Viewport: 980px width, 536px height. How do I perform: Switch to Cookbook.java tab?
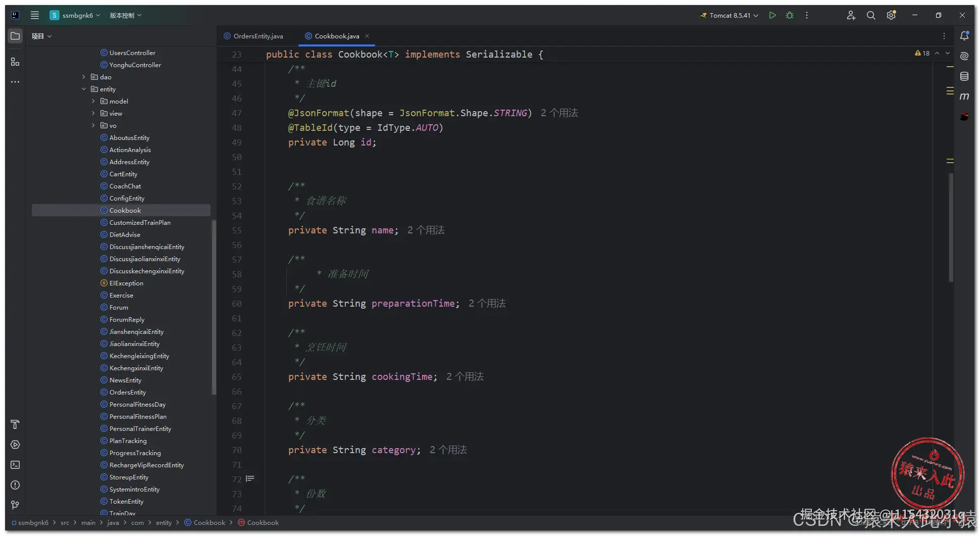(x=337, y=36)
